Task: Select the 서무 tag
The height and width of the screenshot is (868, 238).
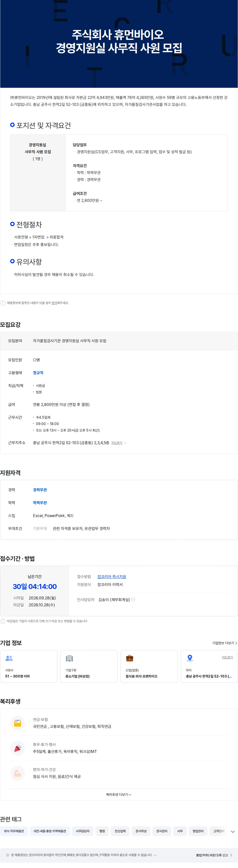Action: point(180,831)
